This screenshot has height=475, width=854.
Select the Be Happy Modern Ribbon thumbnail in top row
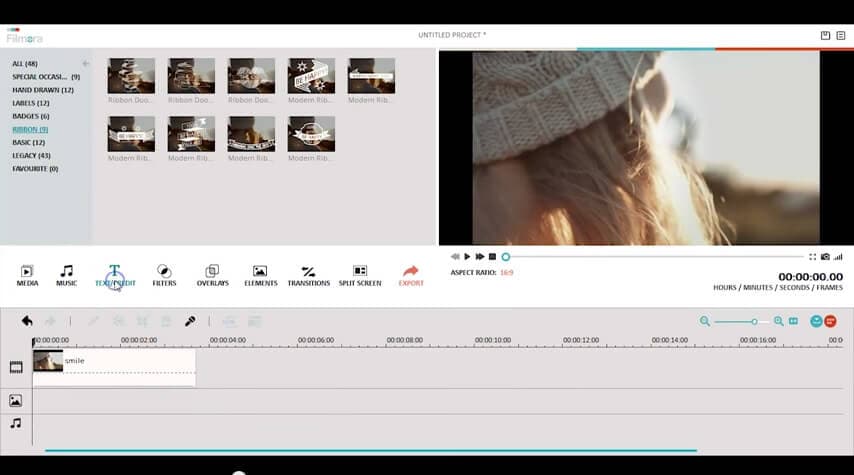tap(312, 76)
